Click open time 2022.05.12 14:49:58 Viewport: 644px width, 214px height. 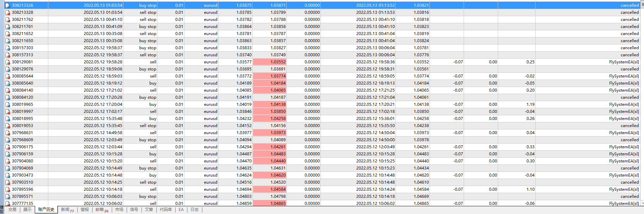pos(103,133)
